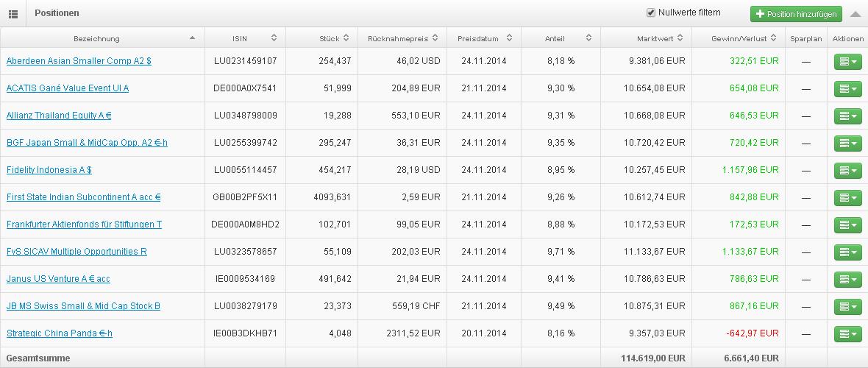Open Allianz Thailand Equity A € link
The image size is (868, 368).
click(59, 116)
